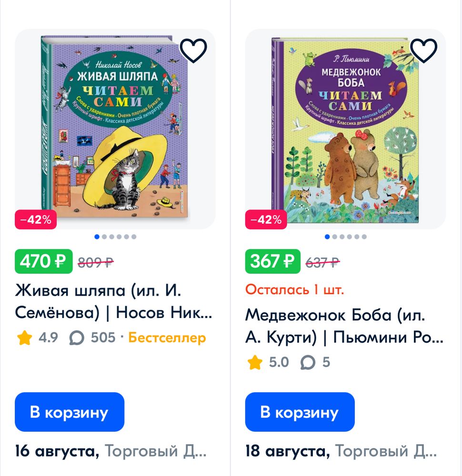The image size is (462, 476).
Task: Click the −42% discount badge on right book
Action: click(265, 220)
